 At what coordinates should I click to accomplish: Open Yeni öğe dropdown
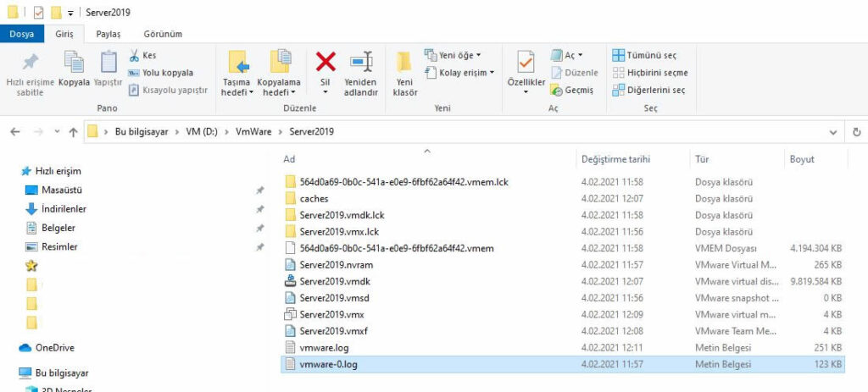tap(453, 55)
